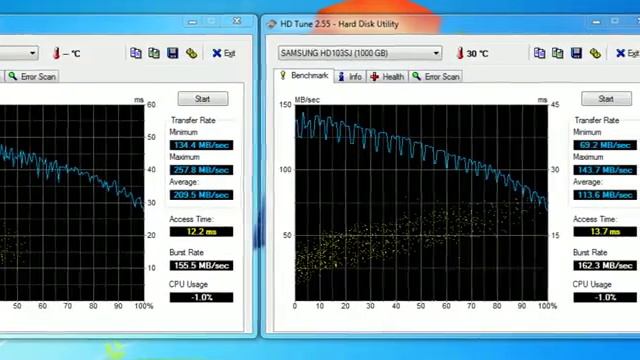
Task: Click copy screenshot icon in left window
Action: pyautogui.click(x=154, y=53)
